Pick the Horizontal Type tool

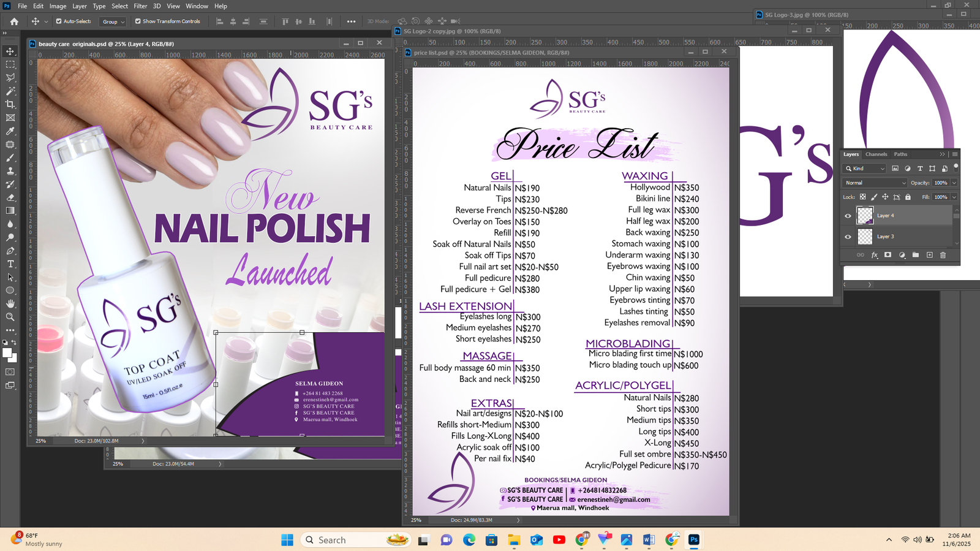click(10, 264)
